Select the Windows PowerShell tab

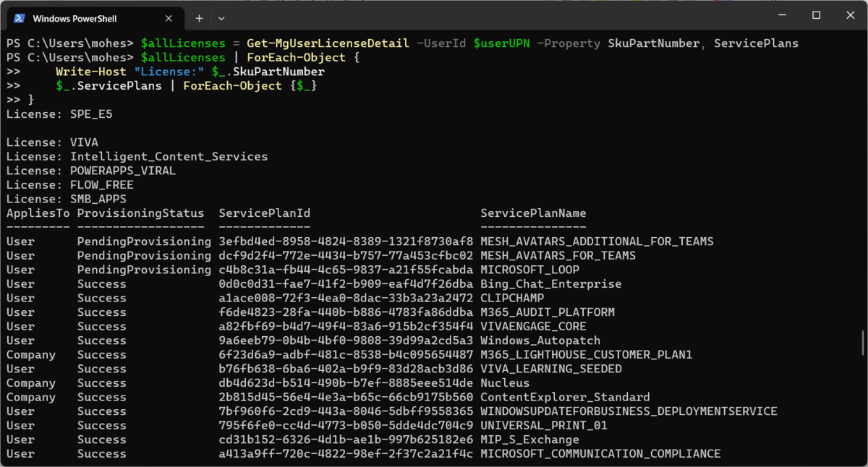click(x=94, y=18)
